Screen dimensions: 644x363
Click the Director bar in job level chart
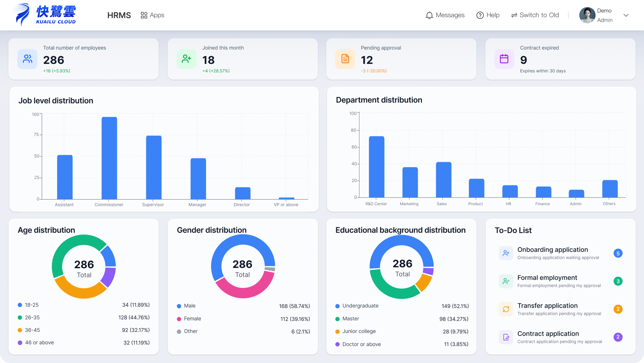(x=243, y=193)
